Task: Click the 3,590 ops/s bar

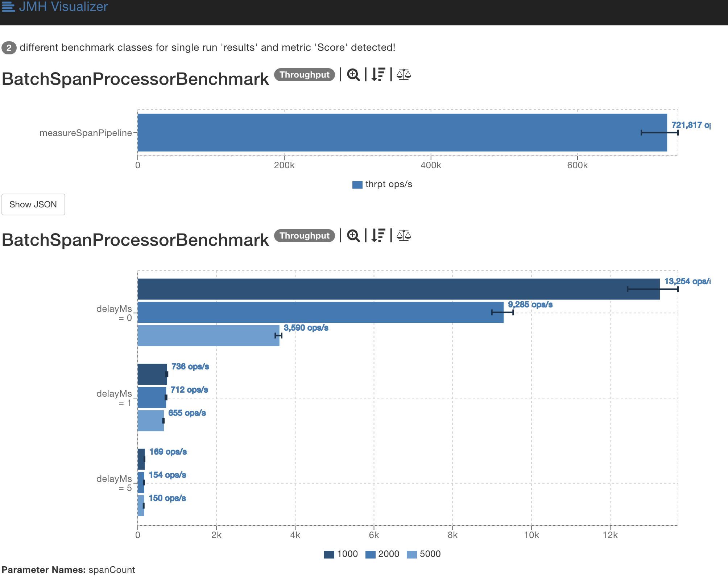Action: click(207, 335)
